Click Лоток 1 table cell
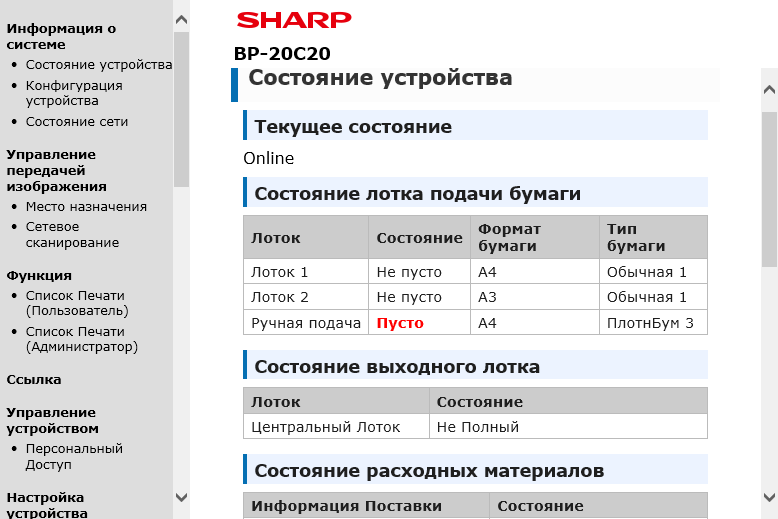The height and width of the screenshot is (519, 778). (306, 271)
